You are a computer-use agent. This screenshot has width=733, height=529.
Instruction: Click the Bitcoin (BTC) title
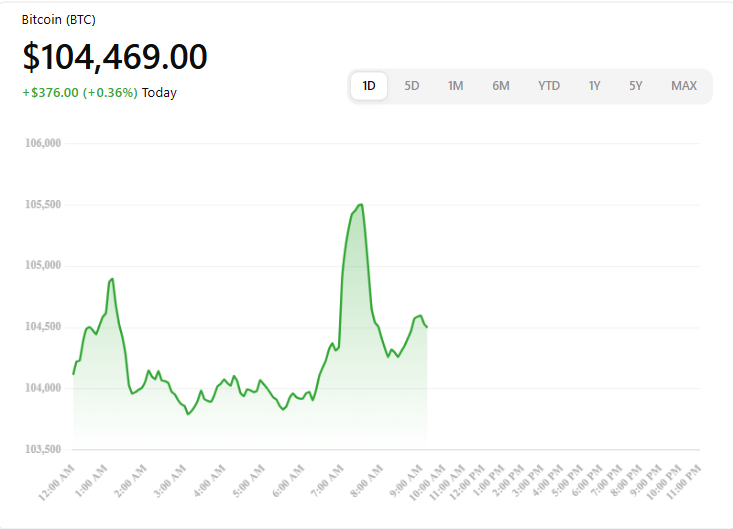(x=59, y=20)
